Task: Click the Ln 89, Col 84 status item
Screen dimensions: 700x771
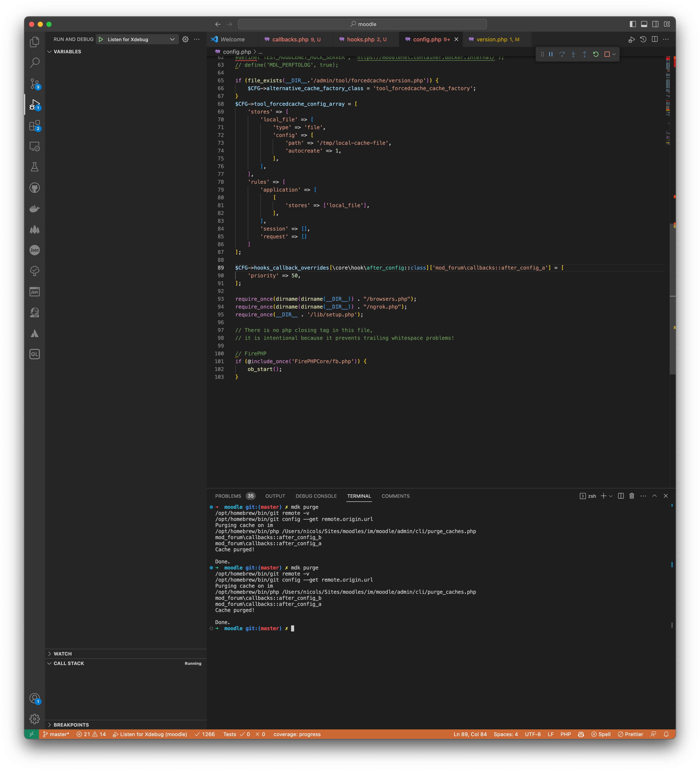Action: [x=470, y=734]
